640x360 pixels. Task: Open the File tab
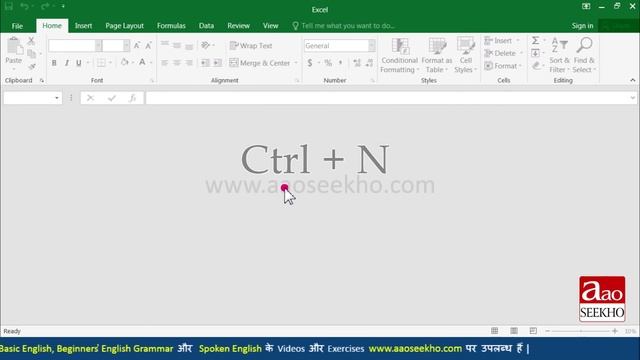tap(17, 26)
